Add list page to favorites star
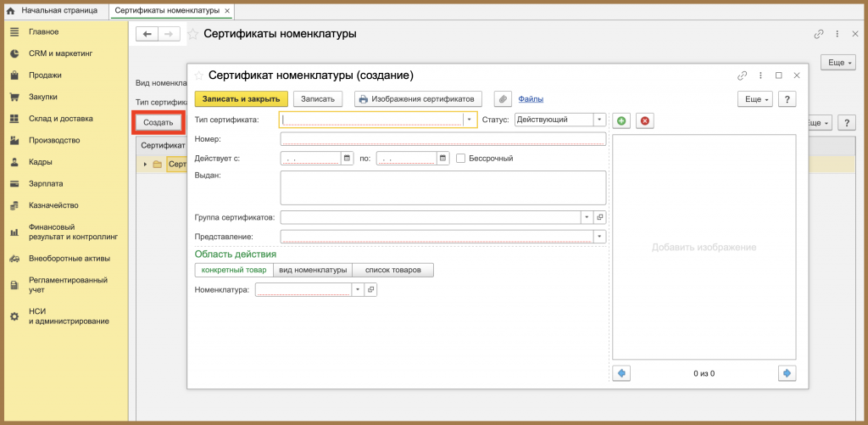The width and height of the screenshot is (868, 425). (x=192, y=34)
